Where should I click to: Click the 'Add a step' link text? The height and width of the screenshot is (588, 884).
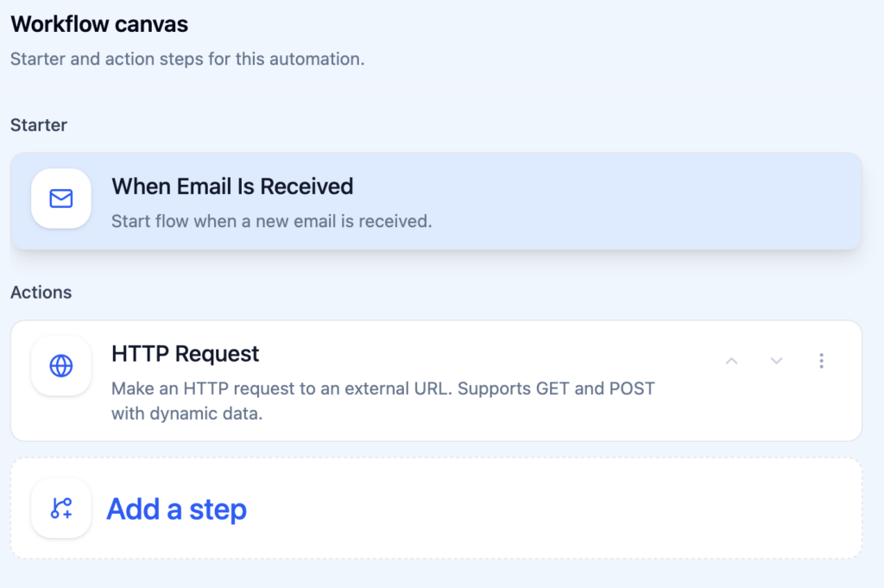176,509
